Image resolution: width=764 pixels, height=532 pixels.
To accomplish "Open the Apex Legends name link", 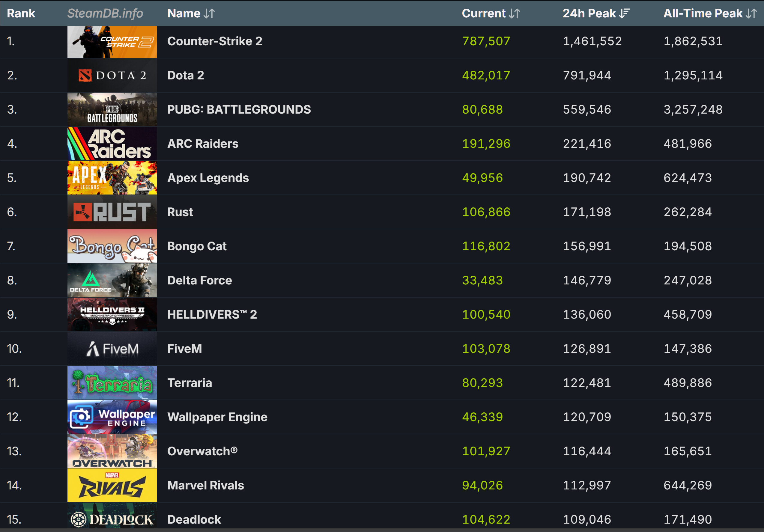I will (208, 178).
